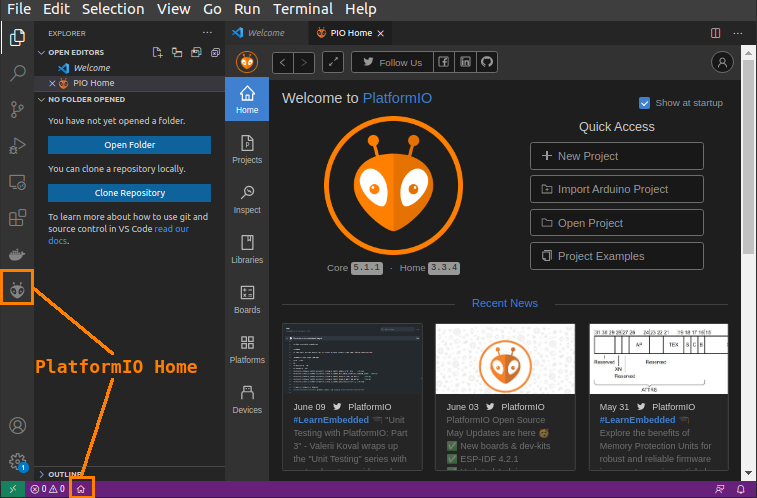Open errors and warnings count in status bar
The image size is (757, 498).
pyautogui.click(x=47, y=489)
